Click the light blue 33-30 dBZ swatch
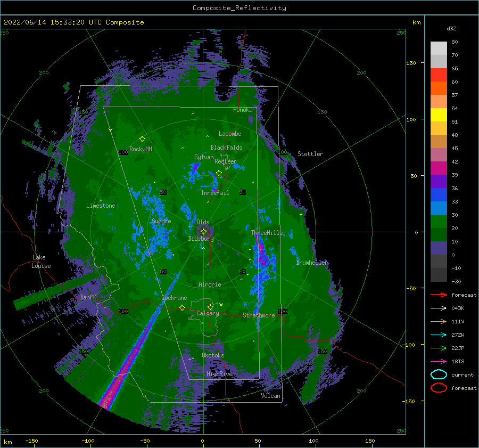The height and width of the screenshot is (448, 479). pyautogui.click(x=439, y=208)
